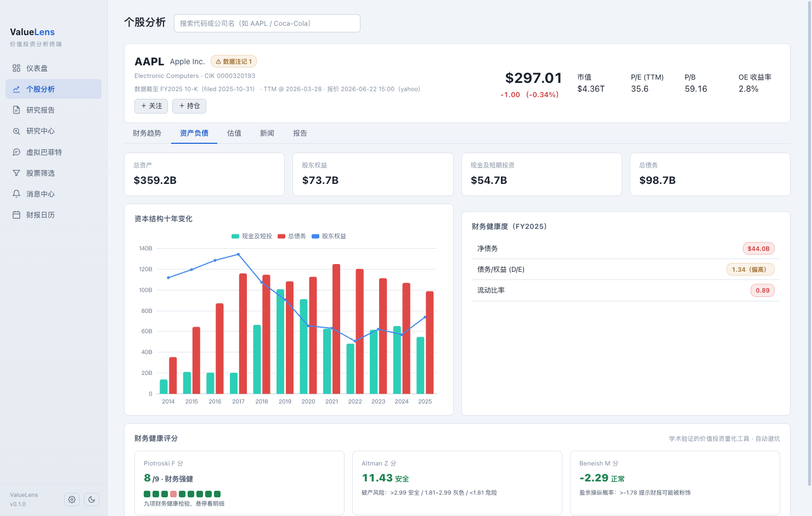
Task: Click the 债务/权益 badge 1.34 (偏高)
Action: click(750, 270)
